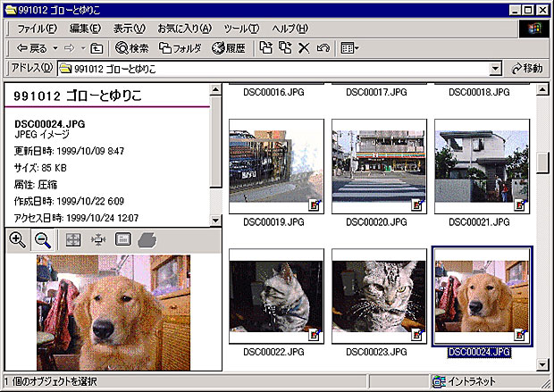Click the DSC00017.JPG file name

376,92
